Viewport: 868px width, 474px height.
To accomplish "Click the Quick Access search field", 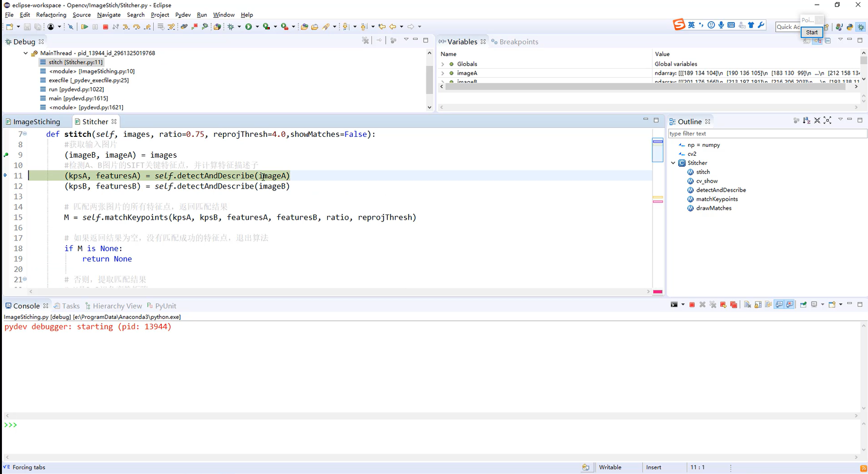I will coord(788,27).
